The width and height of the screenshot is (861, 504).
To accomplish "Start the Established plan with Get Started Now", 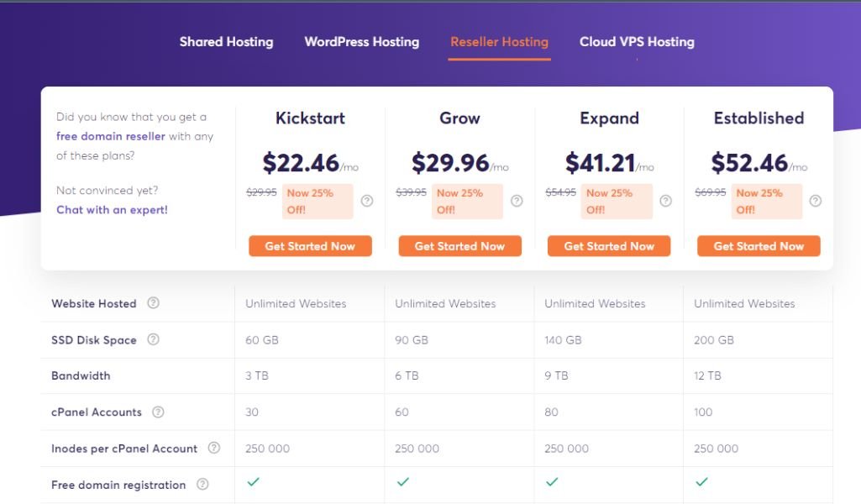I will (759, 246).
